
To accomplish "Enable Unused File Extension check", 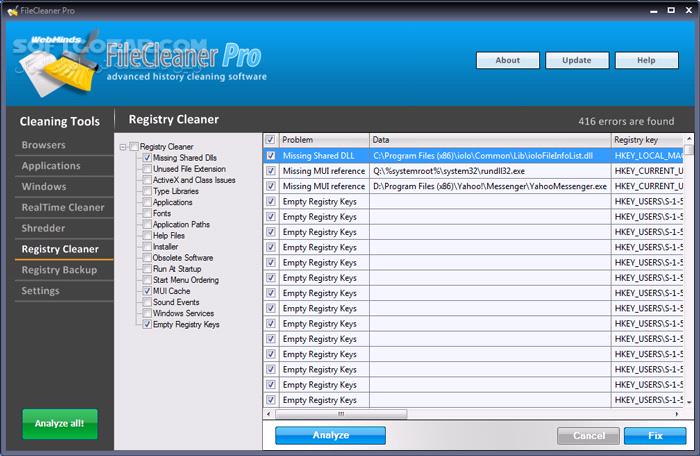I will point(147,169).
